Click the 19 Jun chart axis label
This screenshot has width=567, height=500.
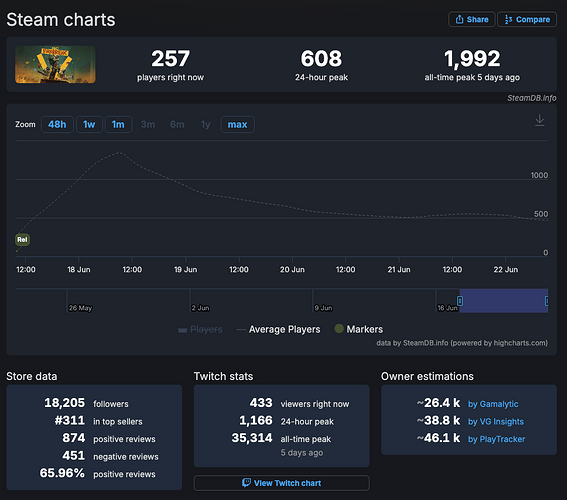click(x=186, y=270)
